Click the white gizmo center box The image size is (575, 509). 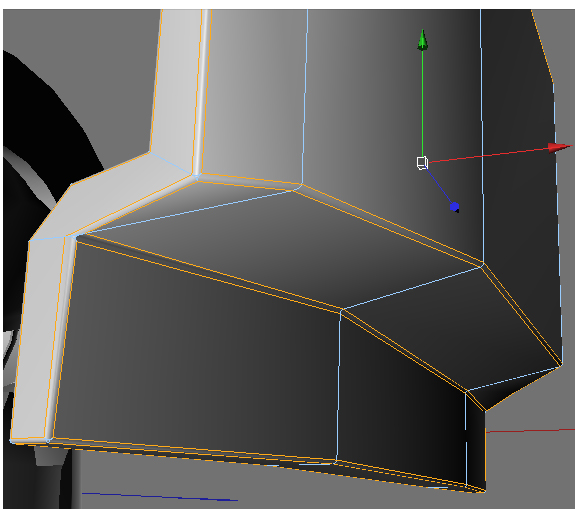click(x=422, y=162)
